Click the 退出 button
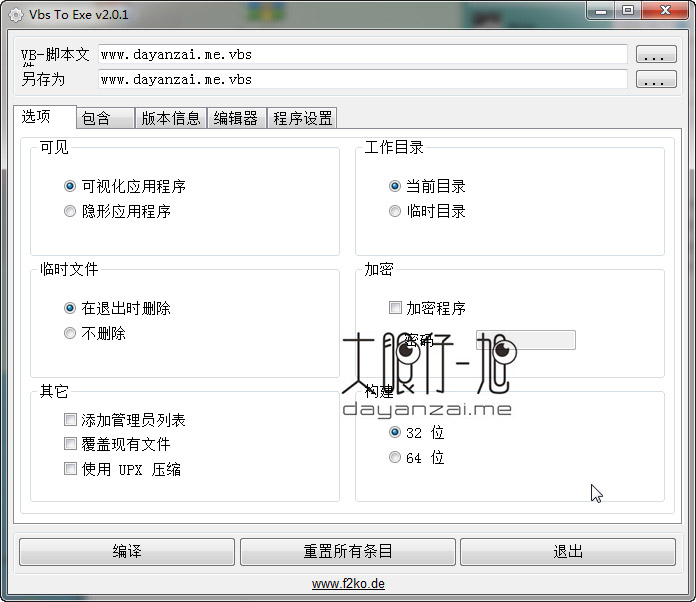696x602 pixels. (568, 552)
